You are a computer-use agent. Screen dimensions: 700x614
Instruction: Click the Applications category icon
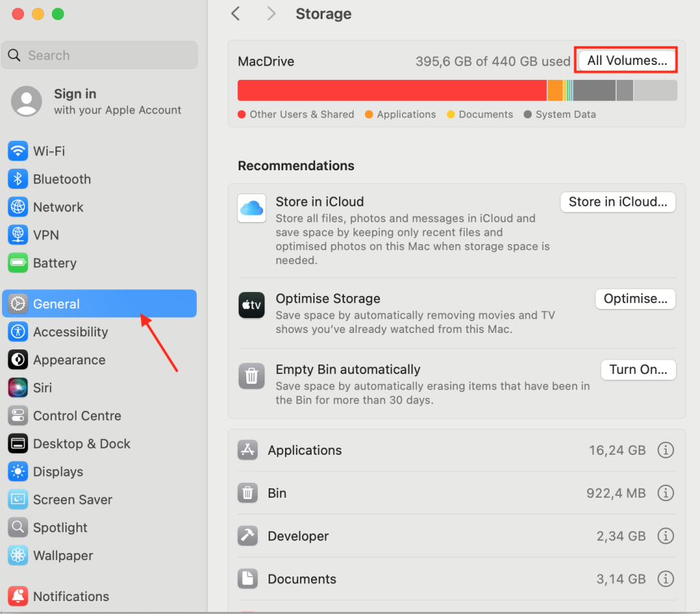tap(247, 450)
